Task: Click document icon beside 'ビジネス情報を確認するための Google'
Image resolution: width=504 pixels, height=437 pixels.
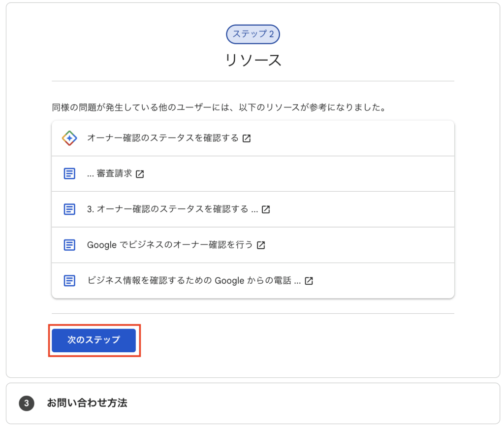Action: [69, 281]
